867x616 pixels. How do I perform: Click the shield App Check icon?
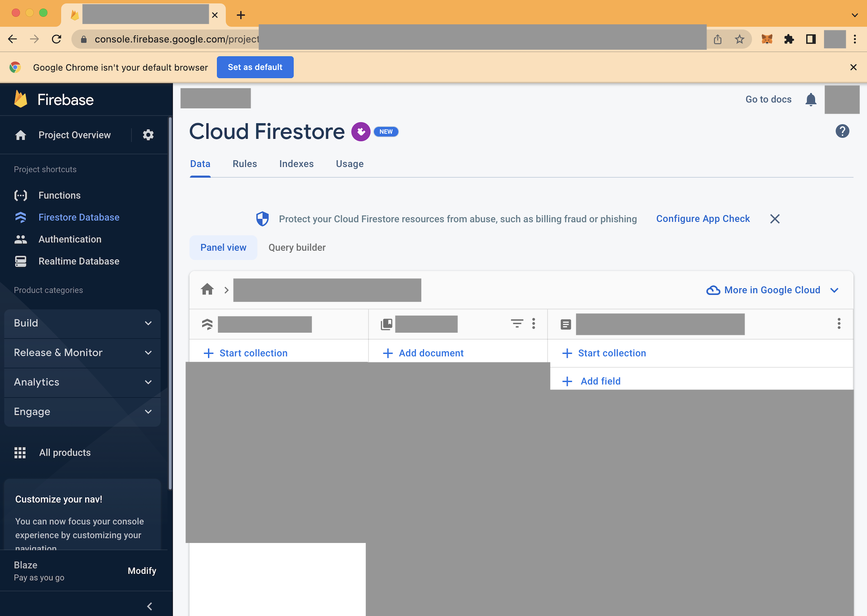[262, 219]
